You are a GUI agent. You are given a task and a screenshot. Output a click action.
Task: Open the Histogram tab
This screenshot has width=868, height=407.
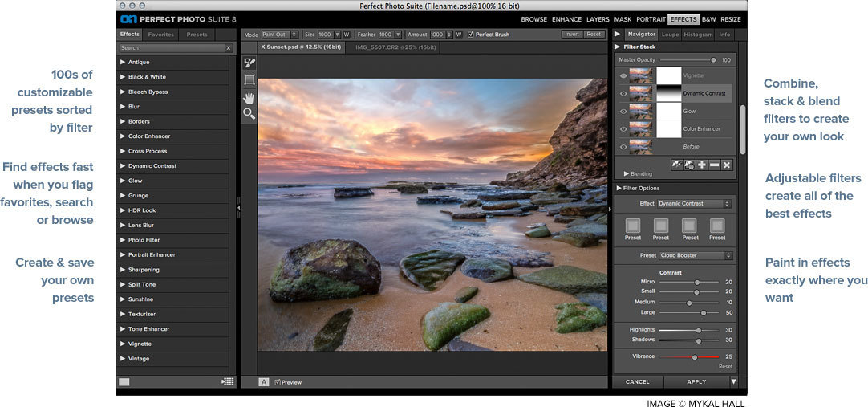point(698,35)
